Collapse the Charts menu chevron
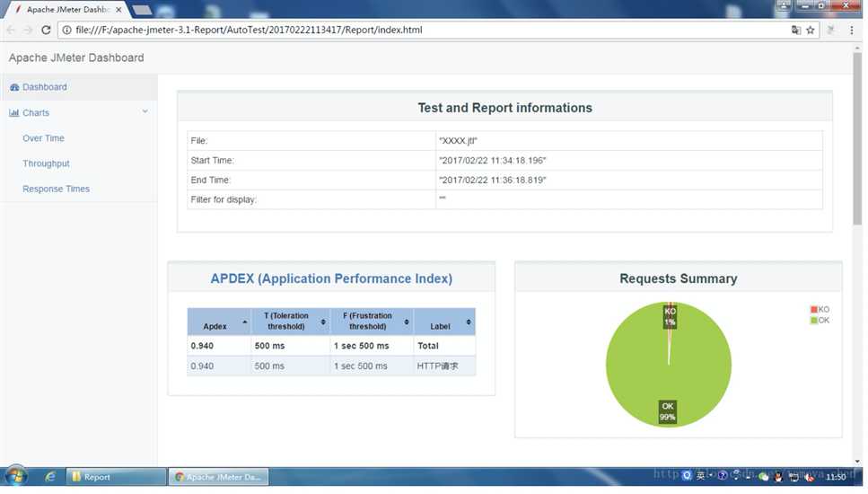This screenshot has height=494, width=868. coord(145,111)
